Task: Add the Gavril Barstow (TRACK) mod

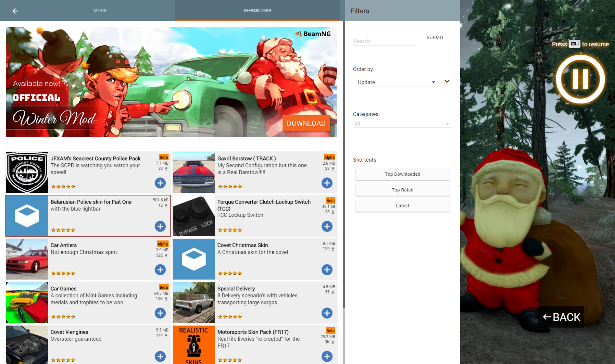Action: click(x=327, y=183)
